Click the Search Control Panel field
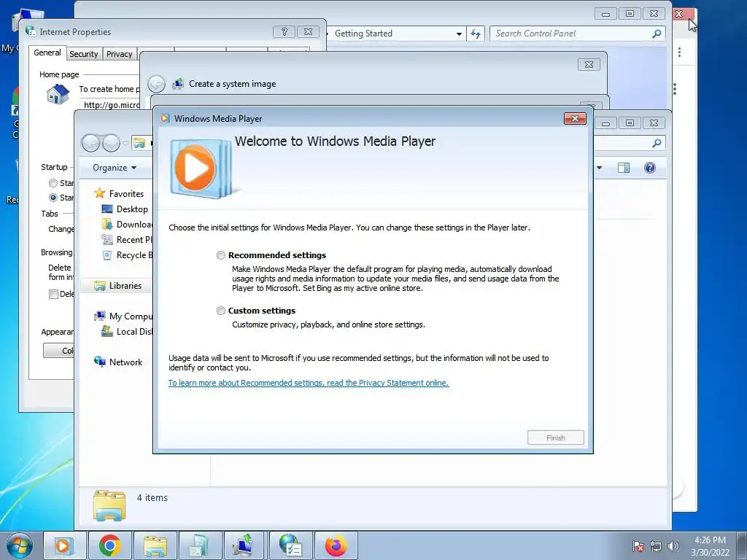The height and width of the screenshot is (560, 747). point(570,34)
